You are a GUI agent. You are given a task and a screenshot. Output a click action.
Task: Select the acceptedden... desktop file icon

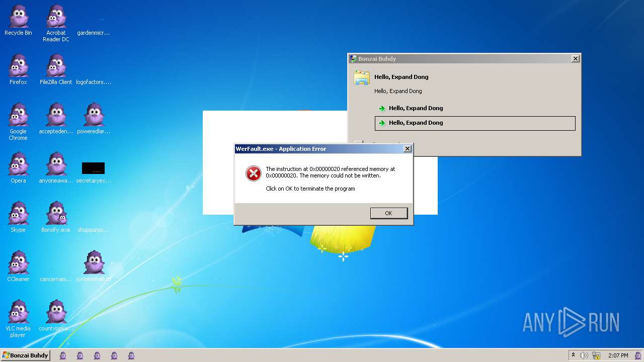click(56, 119)
